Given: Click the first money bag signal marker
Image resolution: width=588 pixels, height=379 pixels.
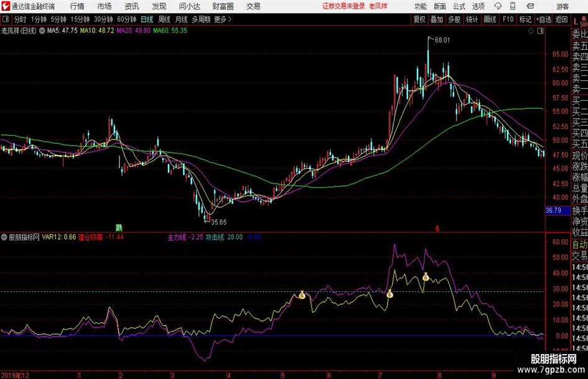Looking at the screenshot, I should point(302,295).
